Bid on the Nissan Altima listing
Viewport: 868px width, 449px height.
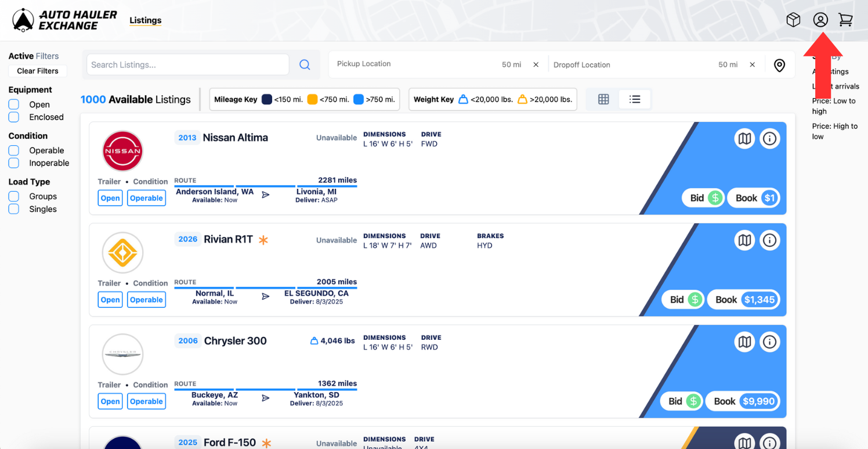704,198
